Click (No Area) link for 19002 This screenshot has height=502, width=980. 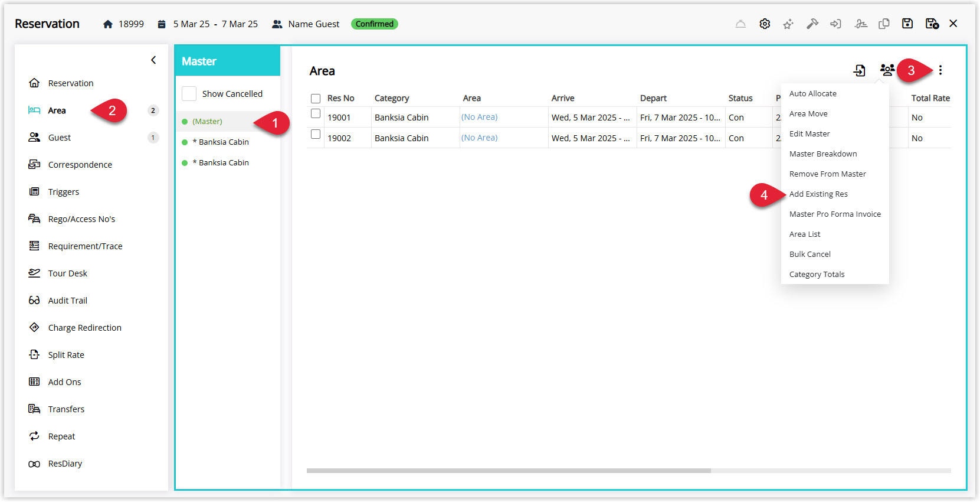click(479, 138)
